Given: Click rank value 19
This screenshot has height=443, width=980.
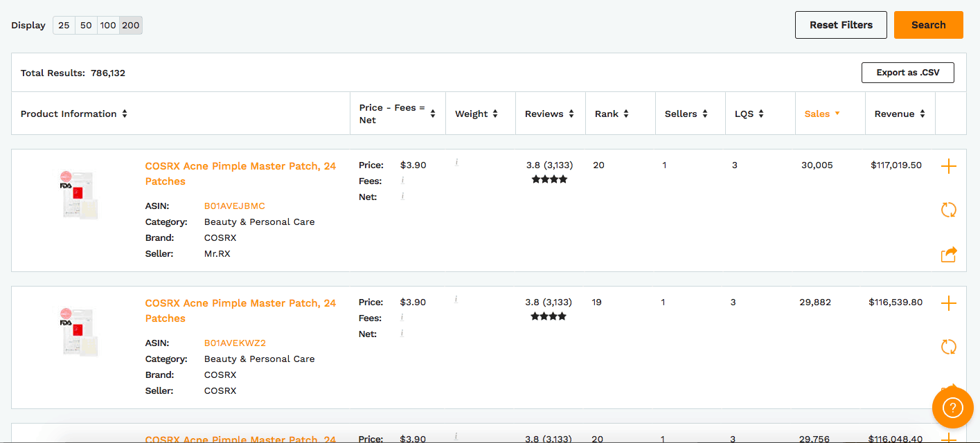Looking at the screenshot, I should click(597, 302).
